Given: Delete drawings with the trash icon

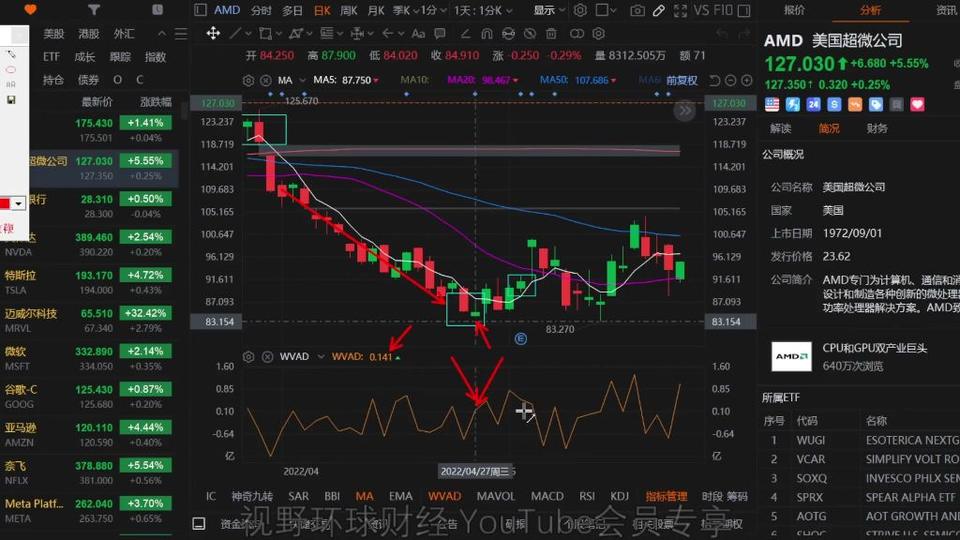Looking at the screenshot, I should coord(551,33).
